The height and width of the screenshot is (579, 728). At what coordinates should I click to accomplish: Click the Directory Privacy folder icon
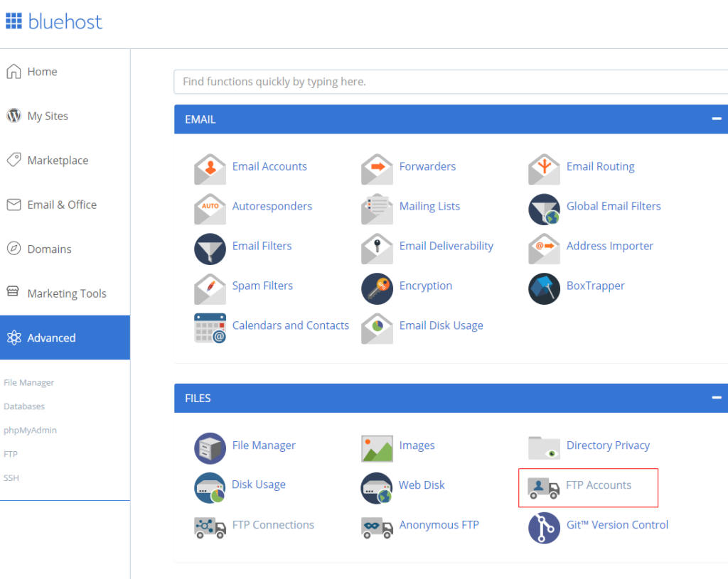click(x=544, y=448)
